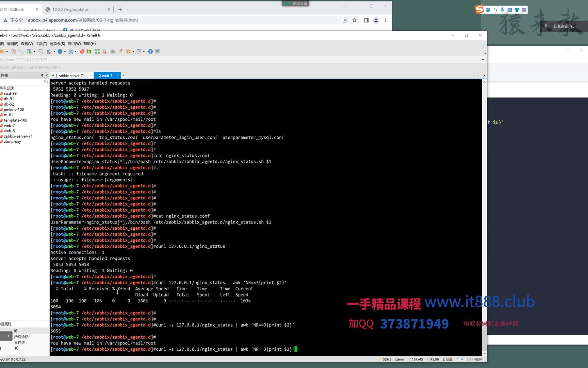Expand the Xshell address bar dropdown arrow
The width and height of the screenshot is (588, 368).
[x=483, y=60]
